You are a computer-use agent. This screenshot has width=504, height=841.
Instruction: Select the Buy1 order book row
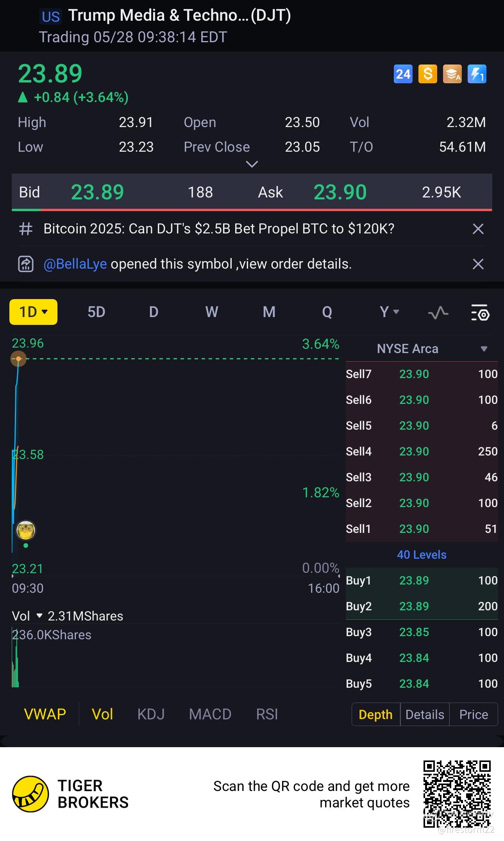tap(422, 581)
